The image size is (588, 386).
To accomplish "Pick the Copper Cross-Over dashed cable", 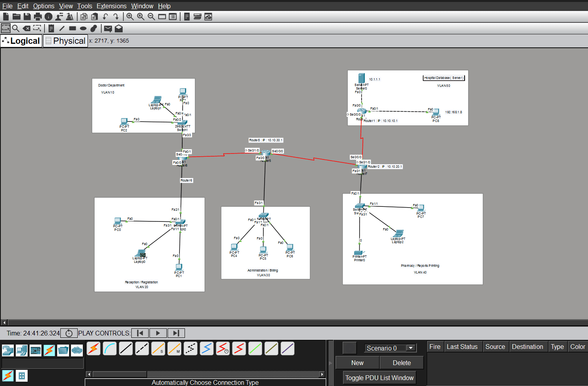I will 142,349.
